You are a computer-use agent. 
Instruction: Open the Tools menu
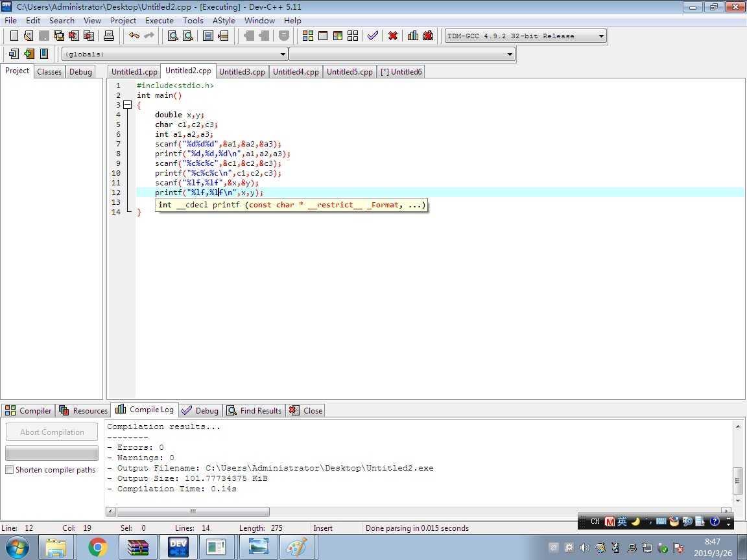click(193, 21)
